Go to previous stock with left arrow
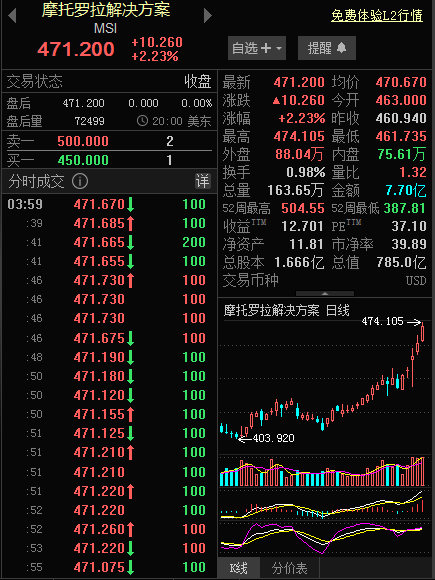 pos(12,16)
